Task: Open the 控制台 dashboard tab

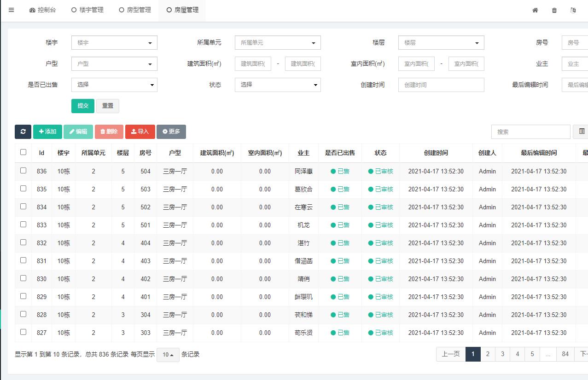Action: tap(42, 10)
